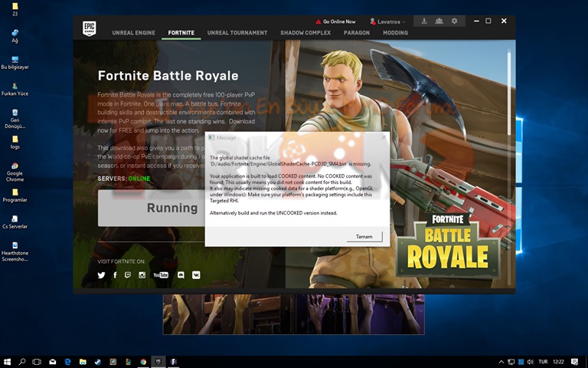Click the 'Fortnite Battle Royale' heading text
This screenshot has width=588, height=368.
pos(168,75)
